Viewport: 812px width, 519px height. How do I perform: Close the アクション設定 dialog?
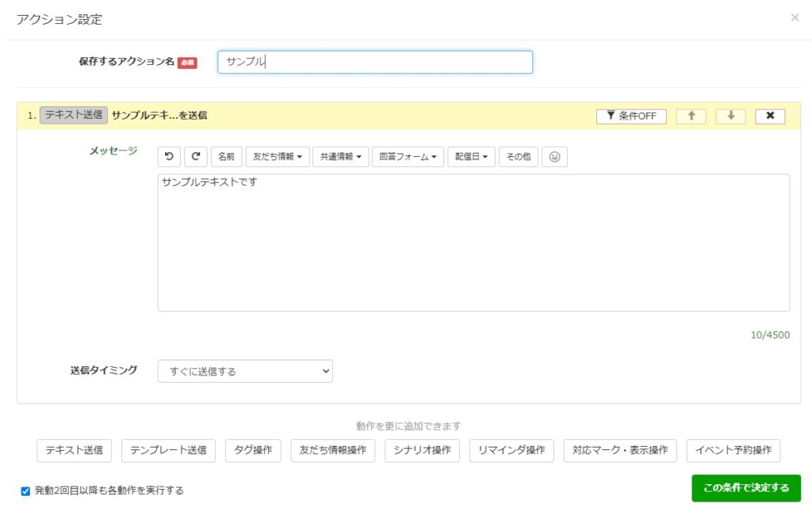(795, 17)
